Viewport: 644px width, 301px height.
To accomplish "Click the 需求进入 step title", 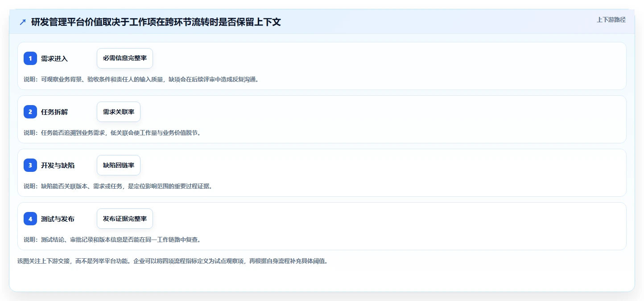I will coord(54,58).
